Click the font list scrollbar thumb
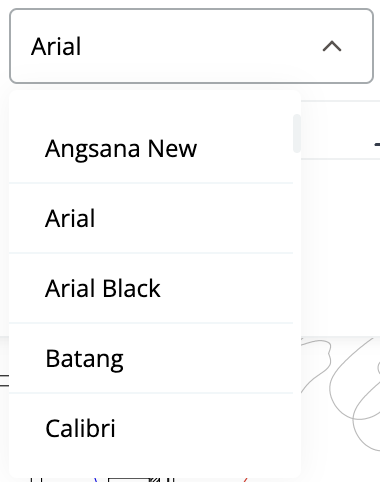The image size is (380, 482). (297, 133)
